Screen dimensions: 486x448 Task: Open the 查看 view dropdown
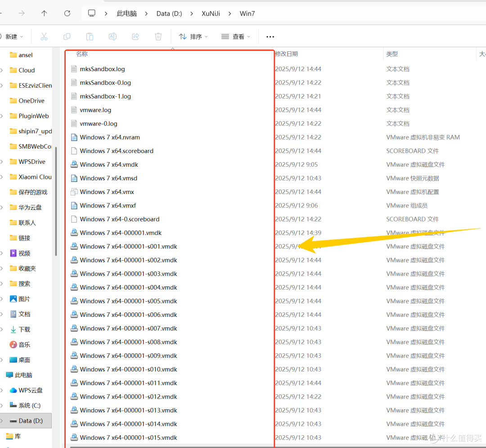[236, 36]
